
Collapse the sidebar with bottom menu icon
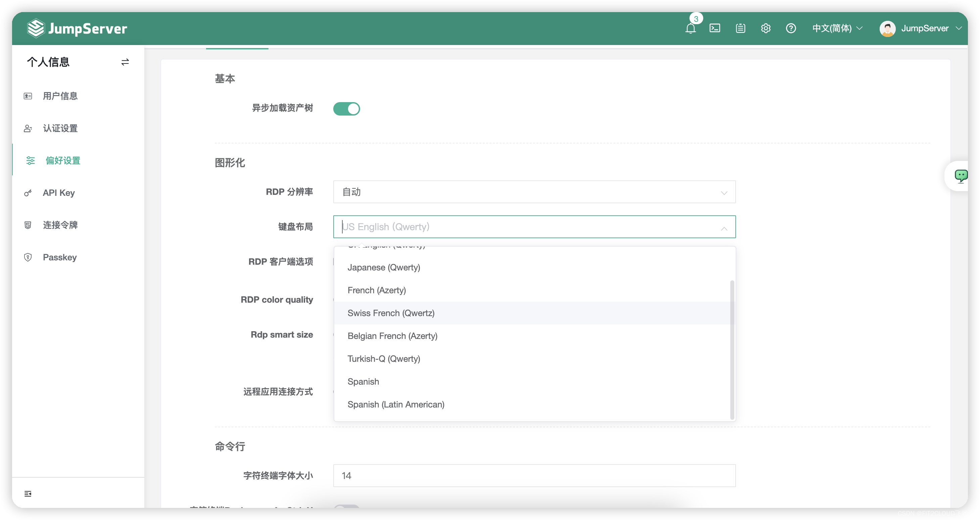point(28,494)
